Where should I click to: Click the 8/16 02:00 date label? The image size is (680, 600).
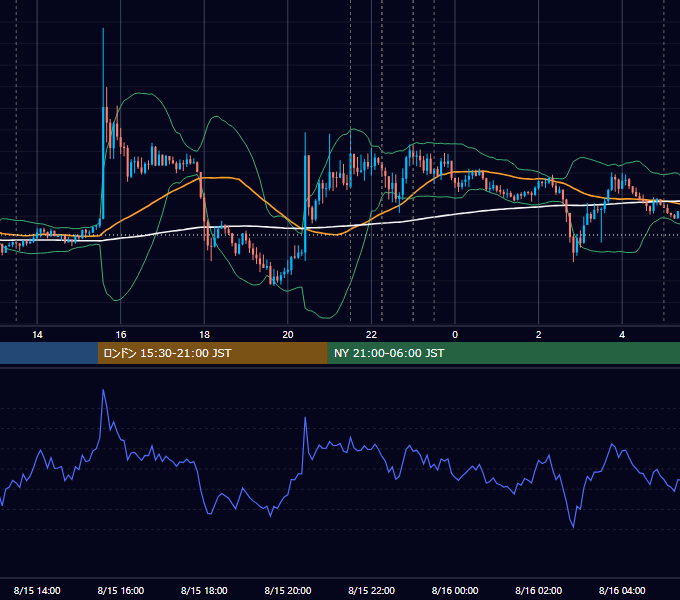539,590
